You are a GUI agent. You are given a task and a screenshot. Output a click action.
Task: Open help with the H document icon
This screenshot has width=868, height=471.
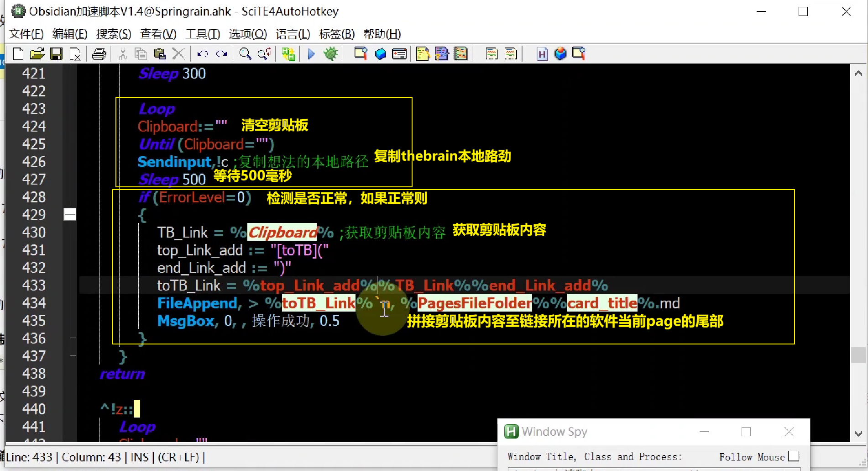tap(542, 54)
